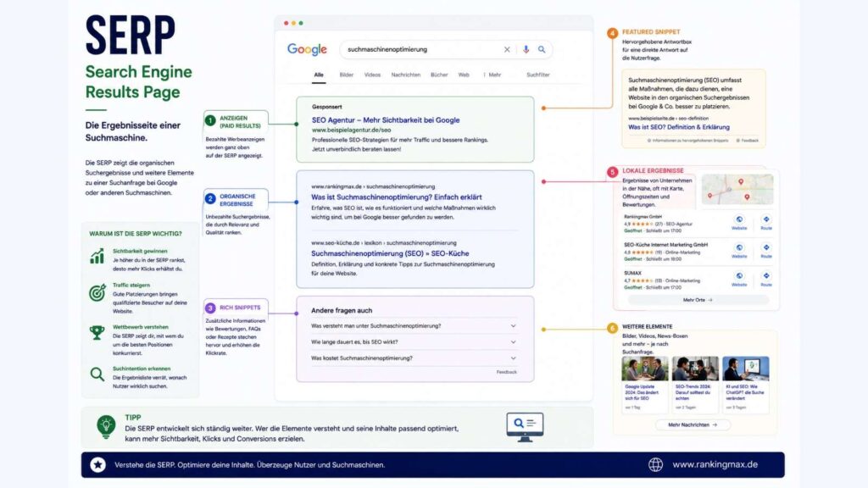This screenshot has width=868, height=488.
Task: Click the 'ANZEIGEN (PAID RESULTS)' label
Action: (240, 122)
